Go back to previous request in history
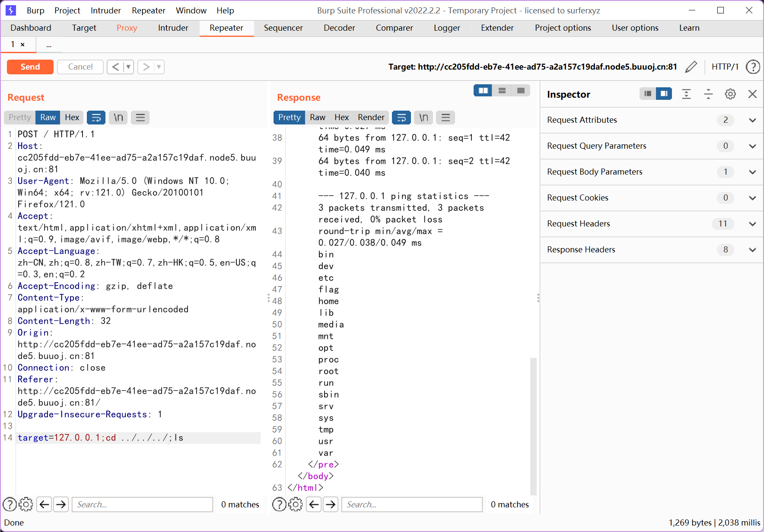764x532 pixels. pos(115,67)
